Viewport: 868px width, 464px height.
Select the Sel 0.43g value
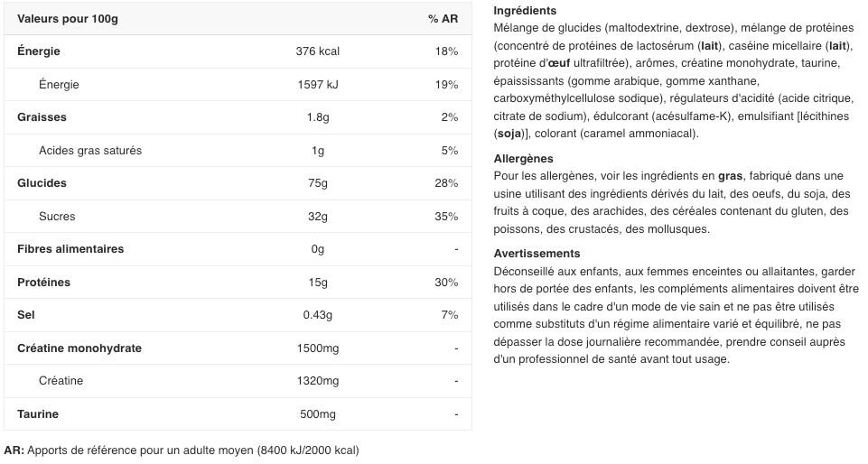point(317,315)
